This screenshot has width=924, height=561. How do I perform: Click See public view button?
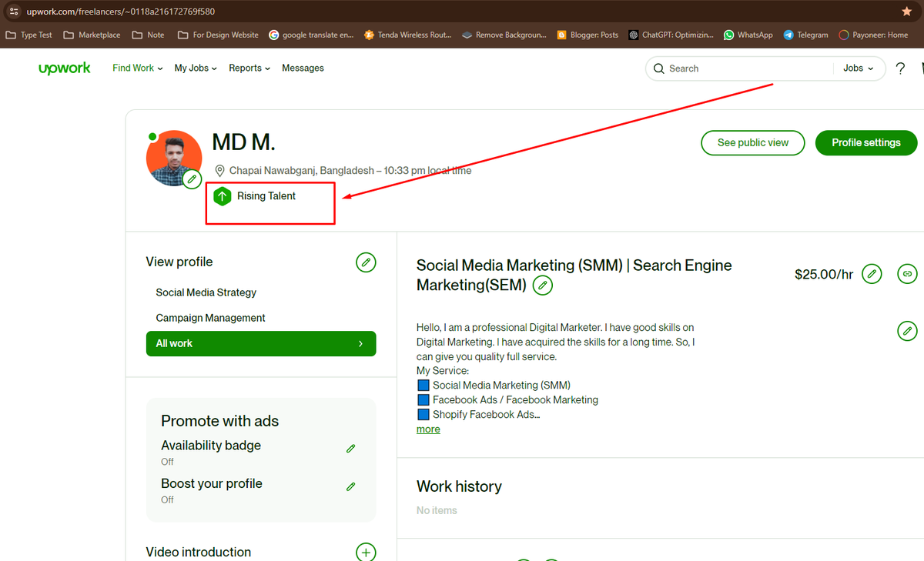tap(753, 142)
